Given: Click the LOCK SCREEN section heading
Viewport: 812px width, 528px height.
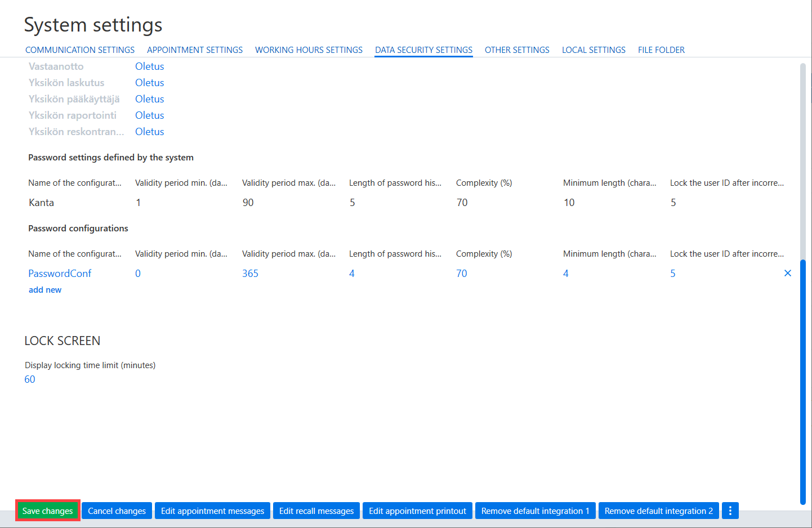Looking at the screenshot, I should [63, 341].
